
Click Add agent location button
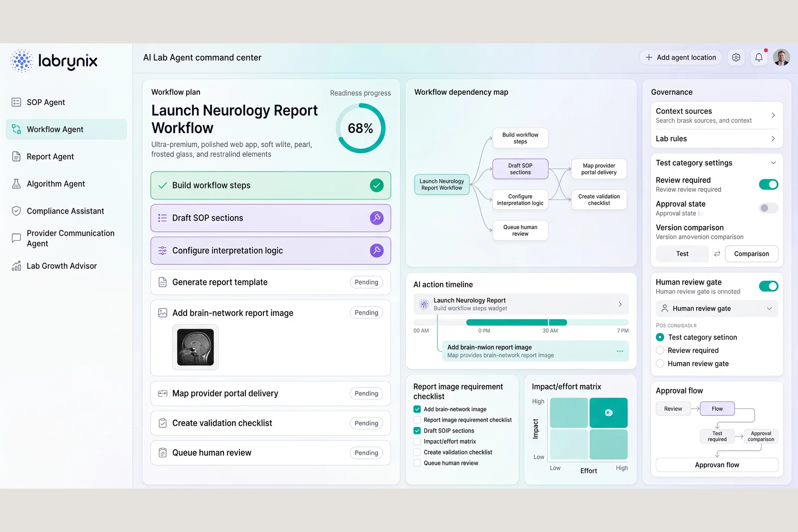(x=680, y=57)
